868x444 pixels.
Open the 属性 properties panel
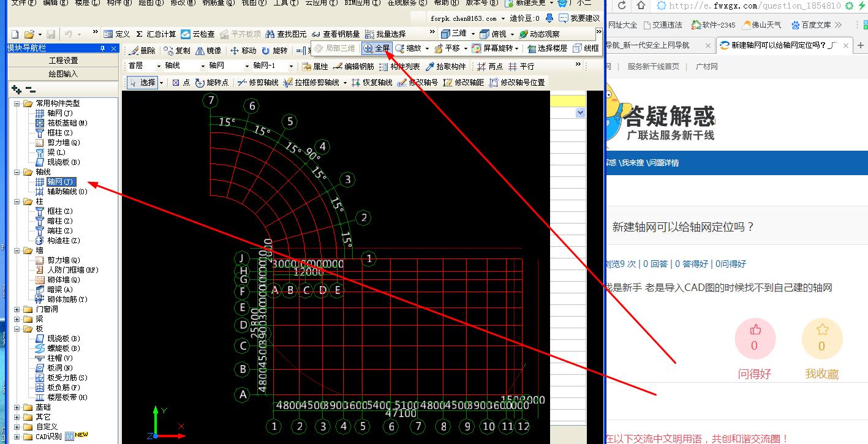coord(315,67)
